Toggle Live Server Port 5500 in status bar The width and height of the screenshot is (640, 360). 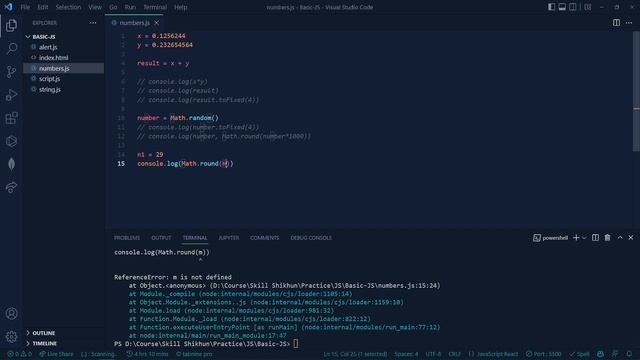click(544, 354)
